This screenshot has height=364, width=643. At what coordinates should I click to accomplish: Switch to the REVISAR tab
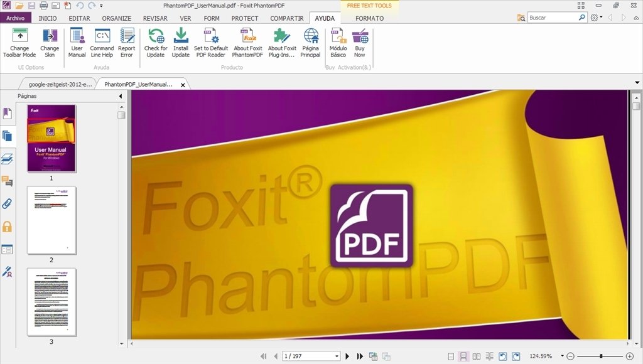click(x=155, y=18)
